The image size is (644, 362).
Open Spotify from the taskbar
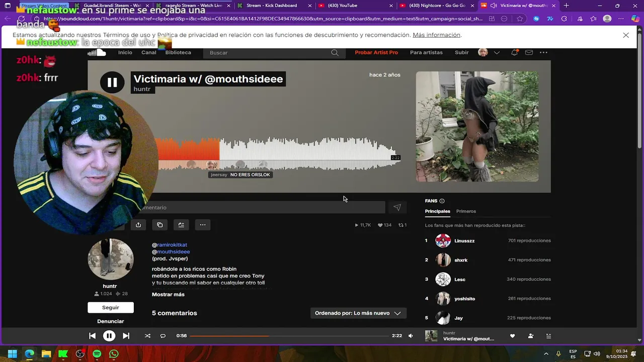(x=97, y=354)
